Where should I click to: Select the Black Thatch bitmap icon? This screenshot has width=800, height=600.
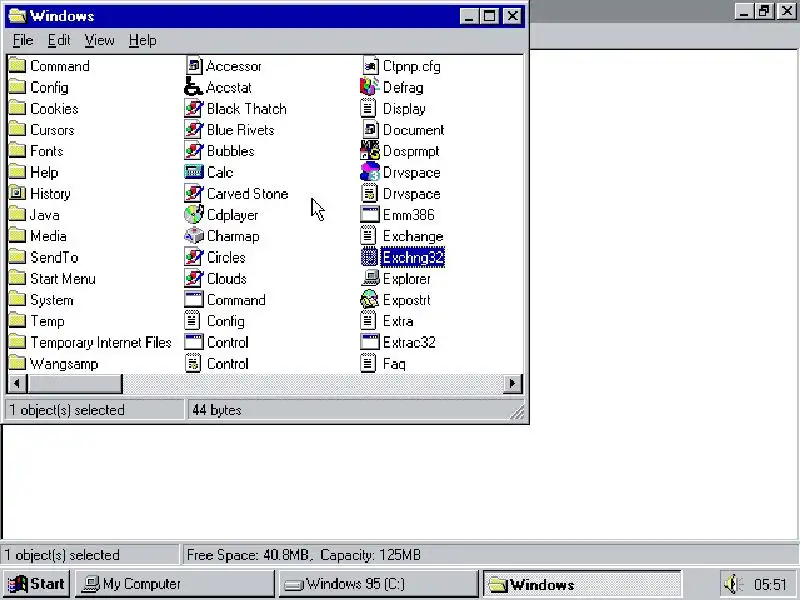[x=194, y=109]
